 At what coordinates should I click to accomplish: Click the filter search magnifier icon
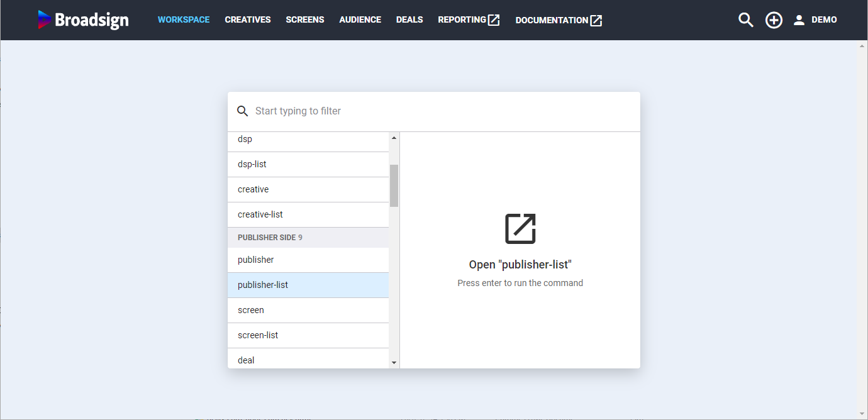tap(242, 111)
